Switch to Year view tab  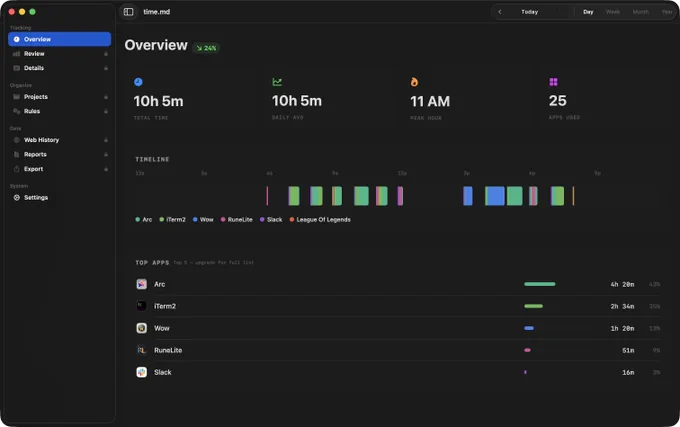[x=667, y=12]
